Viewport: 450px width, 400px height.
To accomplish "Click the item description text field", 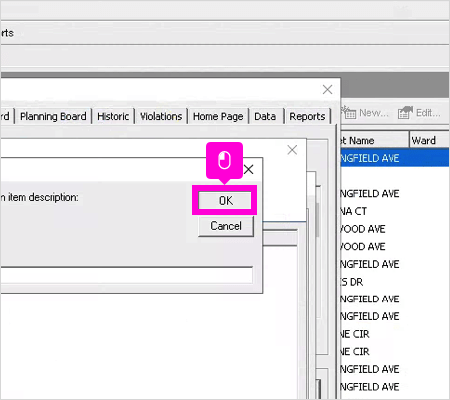I will [126, 276].
